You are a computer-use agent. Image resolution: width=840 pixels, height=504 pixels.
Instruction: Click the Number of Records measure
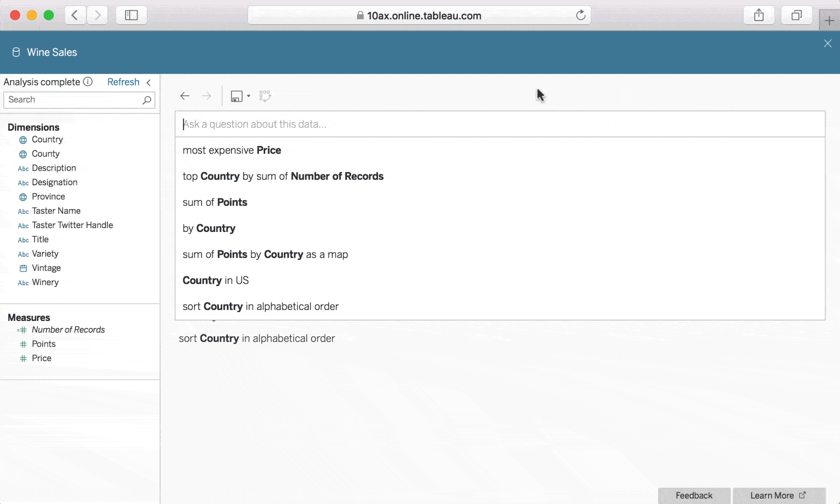pos(68,329)
